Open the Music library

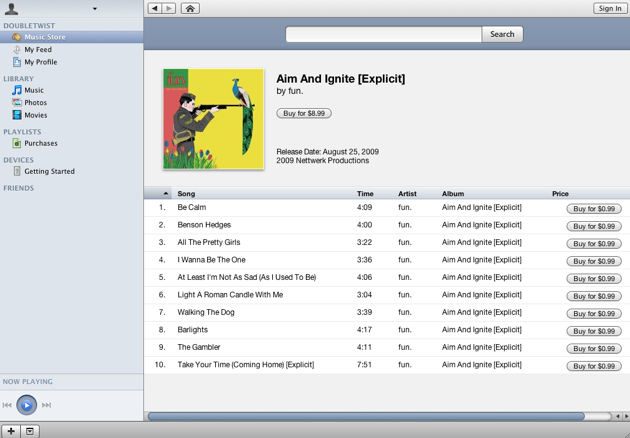(34, 90)
